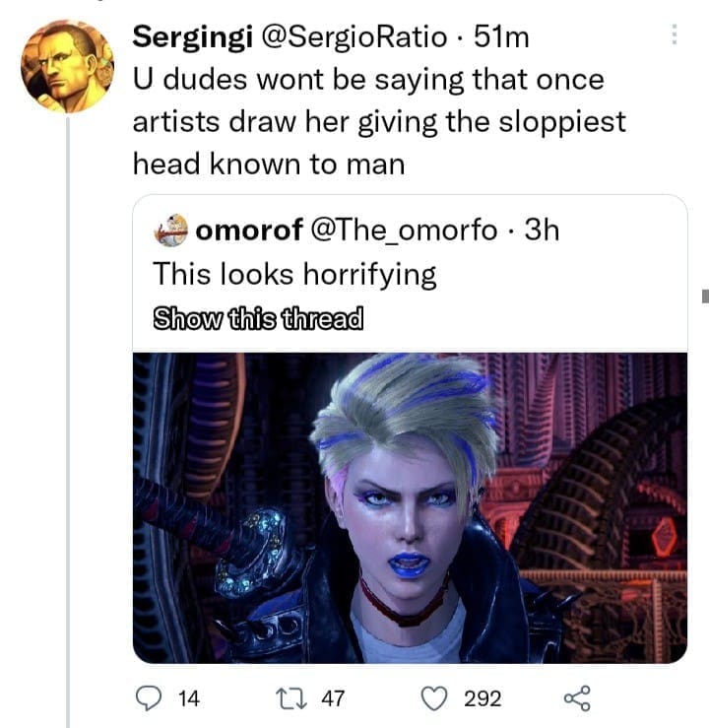Open the three-dot more options menu
The height and width of the screenshot is (728, 709).
coord(675,35)
